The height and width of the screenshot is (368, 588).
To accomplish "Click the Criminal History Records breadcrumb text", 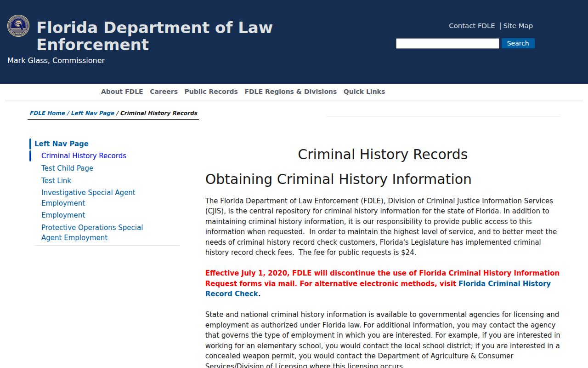I will click(x=159, y=113).
